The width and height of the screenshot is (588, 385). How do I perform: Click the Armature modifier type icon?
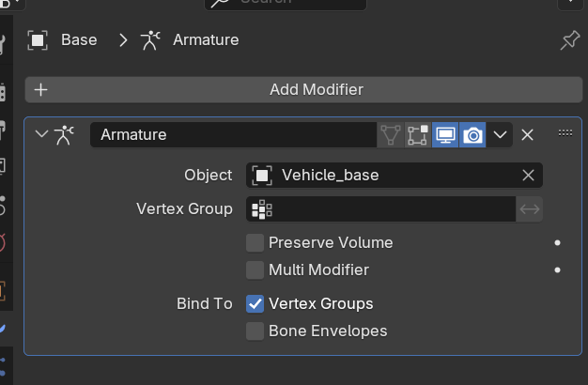click(64, 134)
